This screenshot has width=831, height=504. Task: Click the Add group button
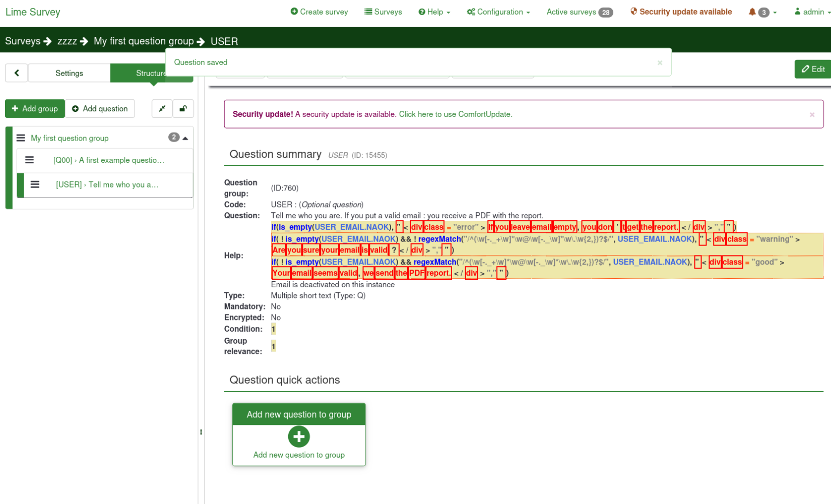coord(35,108)
